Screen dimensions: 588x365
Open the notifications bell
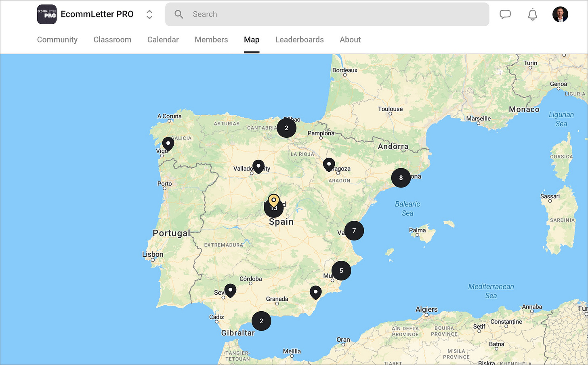[x=533, y=15]
